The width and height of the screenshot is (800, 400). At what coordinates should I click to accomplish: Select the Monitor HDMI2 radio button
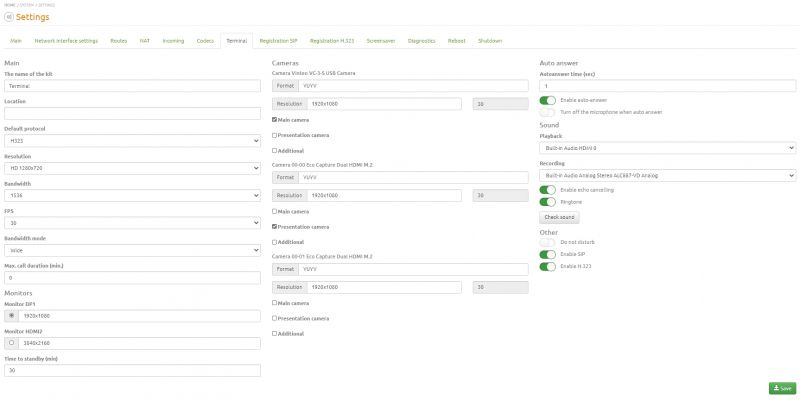point(11,343)
